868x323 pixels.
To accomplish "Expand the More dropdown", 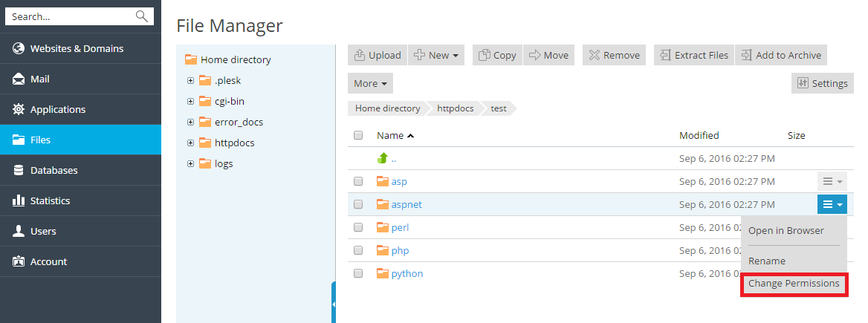I will click(370, 83).
